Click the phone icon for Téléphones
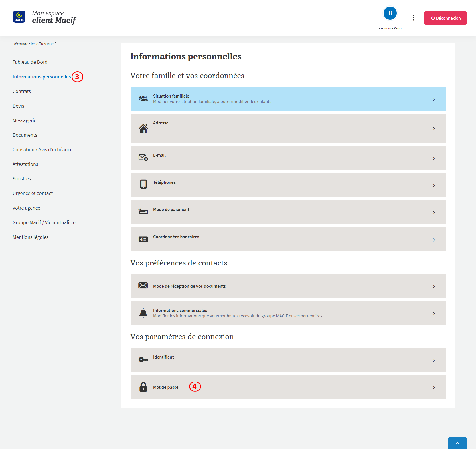The width and height of the screenshot is (476, 449). (143, 184)
